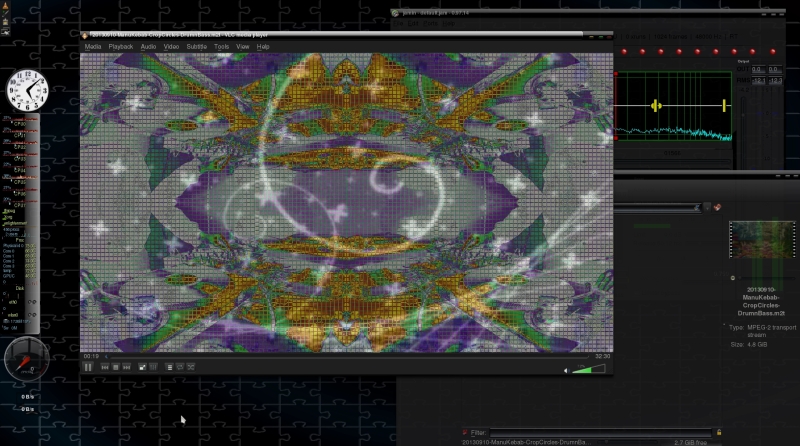Open the Subtitle menu

point(196,46)
